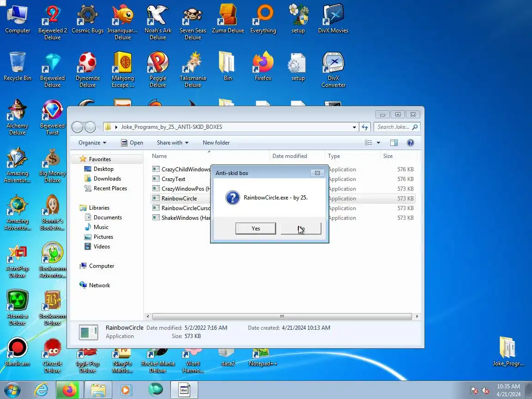Select the Everything desktop shortcut
The height and width of the screenshot is (399, 532).
tap(263, 19)
